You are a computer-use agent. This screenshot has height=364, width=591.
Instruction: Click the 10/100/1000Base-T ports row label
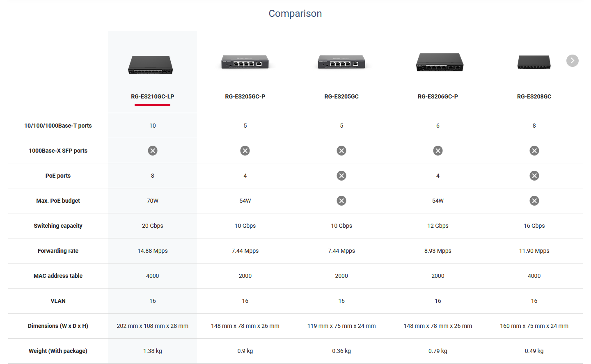click(58, 126)
